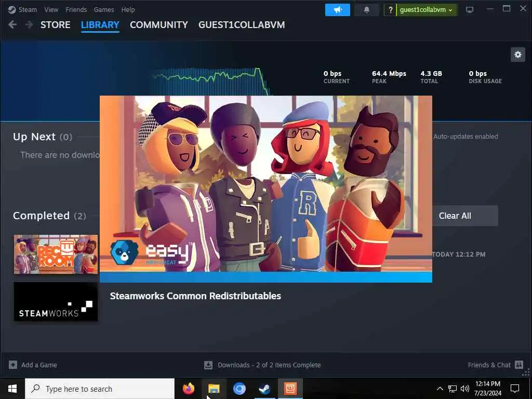Click the Rec Room taskbar icon
This screenshot has width=532, height=399.
[290, 389]
